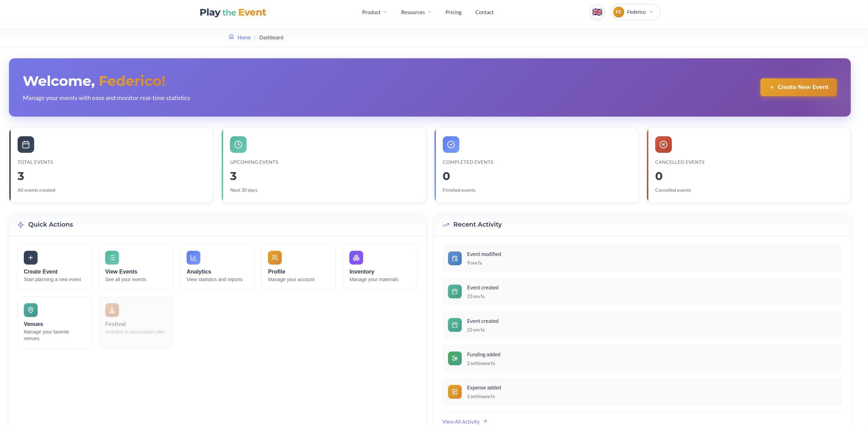Click the Completed Events checkmark icon
Screen dimensions: 868x426
click(x=451, y=145)
